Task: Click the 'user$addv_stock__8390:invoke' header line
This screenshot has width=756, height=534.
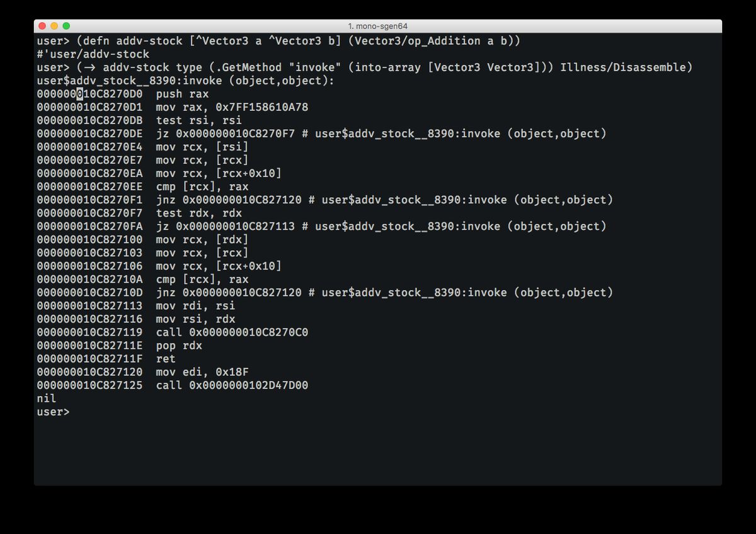Action: point(185,81)
